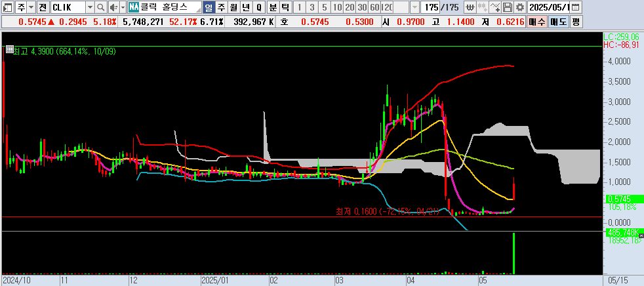Click the 52.17% volume ratio value
This screenshot has width=644, height=286.
(x=183, y=22)
